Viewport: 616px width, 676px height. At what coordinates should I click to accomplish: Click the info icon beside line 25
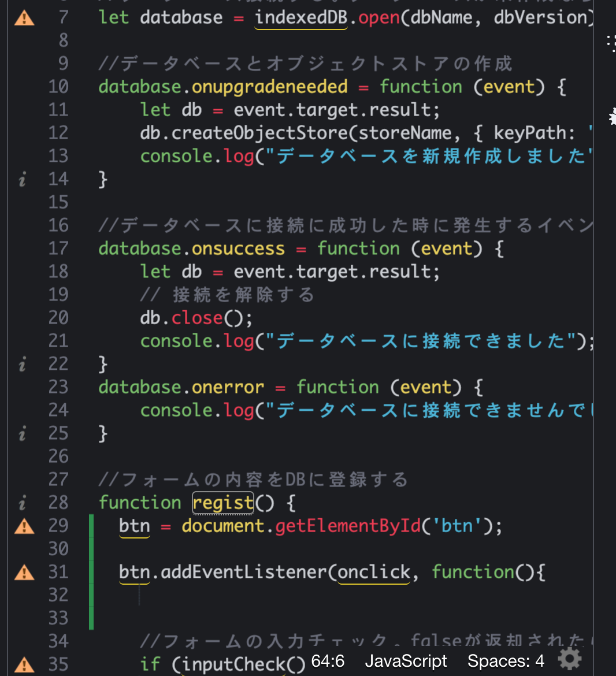(21, 433)
